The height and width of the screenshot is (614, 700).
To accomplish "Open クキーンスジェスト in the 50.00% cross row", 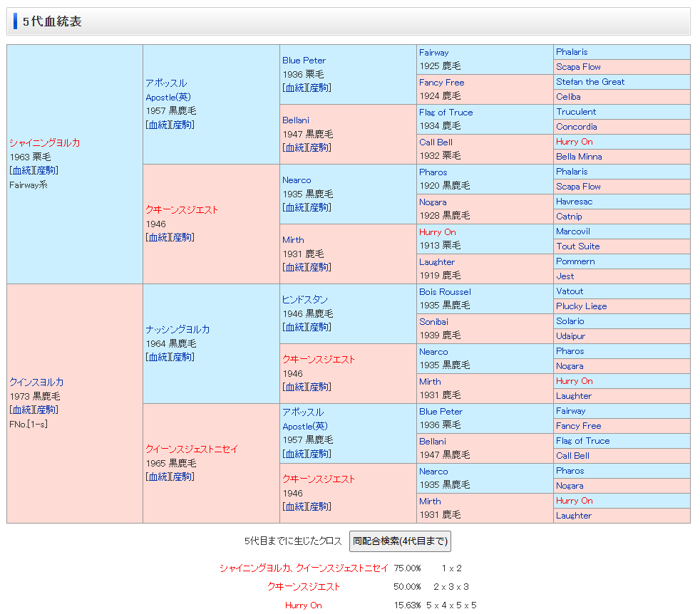I will click(x=304, y=587).
